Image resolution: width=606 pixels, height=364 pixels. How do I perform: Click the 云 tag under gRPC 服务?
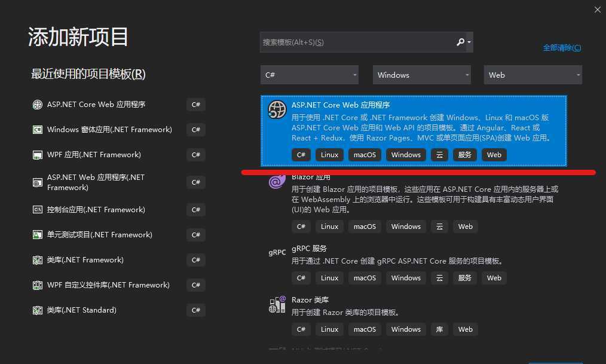[439, 278]
